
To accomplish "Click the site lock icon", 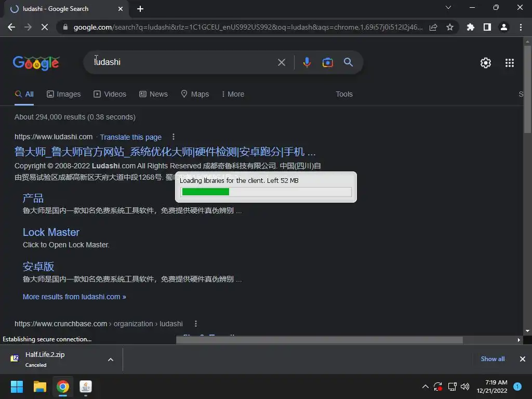I will point(65,27).
